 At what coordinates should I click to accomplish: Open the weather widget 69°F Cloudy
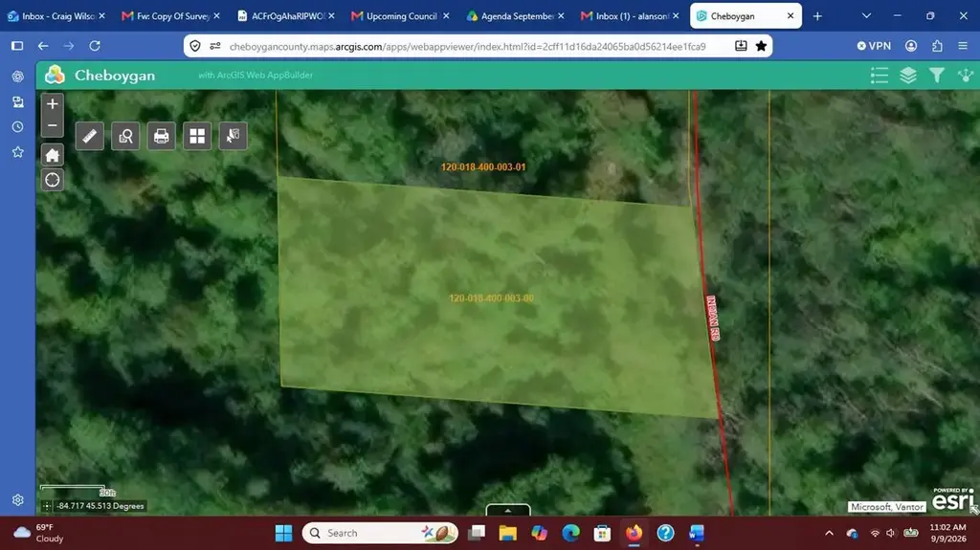click(38, 533)
